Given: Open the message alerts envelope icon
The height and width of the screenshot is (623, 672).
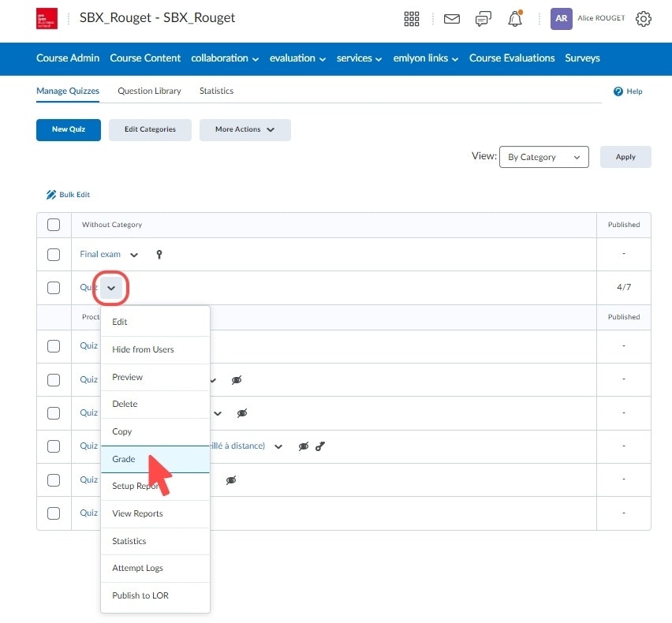Looking at the screenshot, I should coord(452,19).
